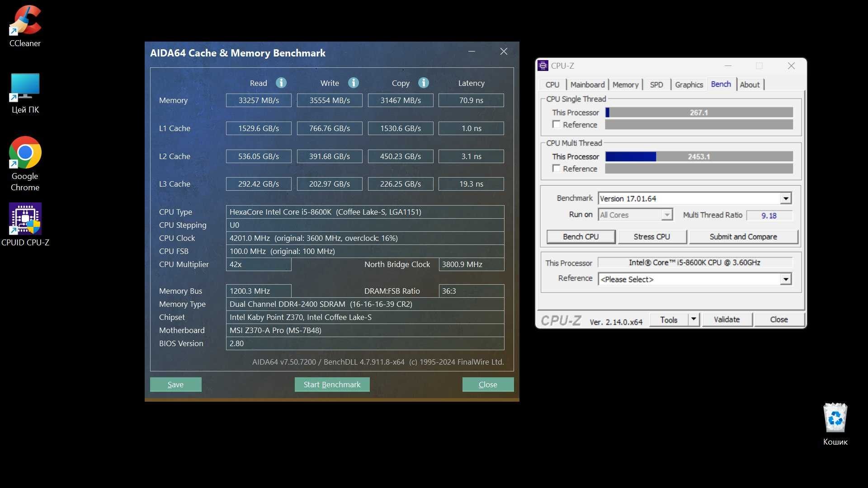Screen dimensions: 868x488
Task: Switch to the Graphics tab
Action: (689, 84)
